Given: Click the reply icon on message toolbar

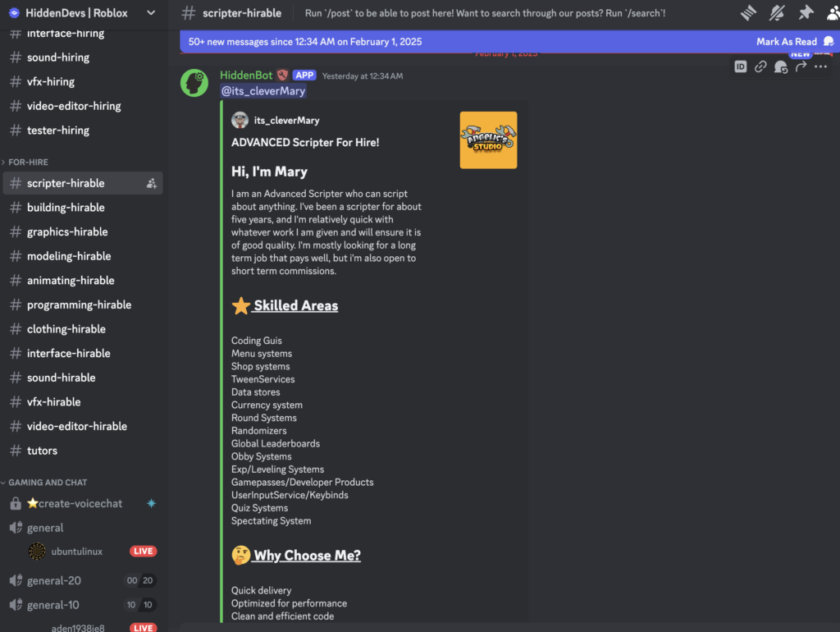Looking at the screenshot, I should coord(781,67).
